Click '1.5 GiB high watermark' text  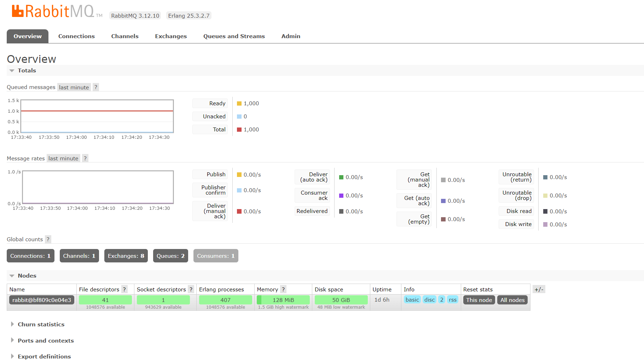pyautogui.click(x=283, y=307)
